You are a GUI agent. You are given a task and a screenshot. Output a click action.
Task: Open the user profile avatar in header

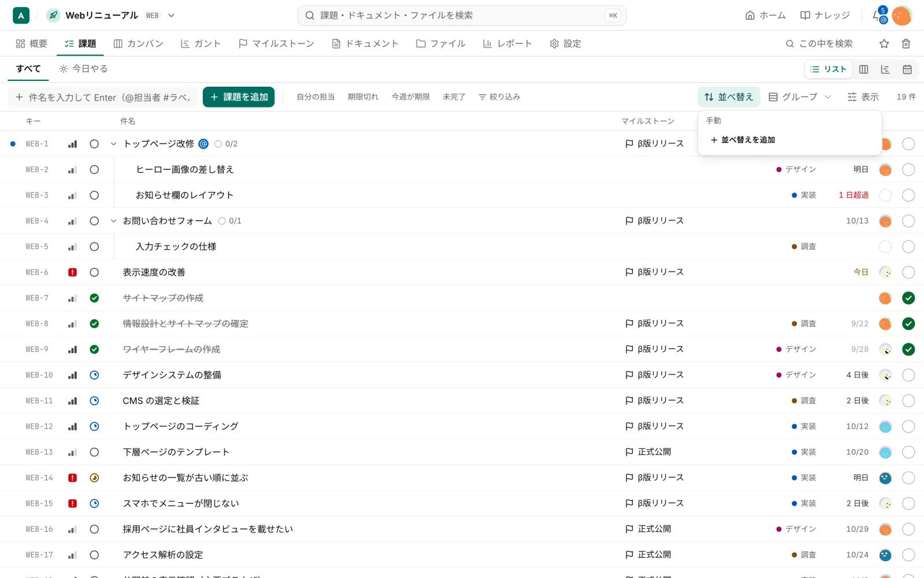click(x=901, y=16)
